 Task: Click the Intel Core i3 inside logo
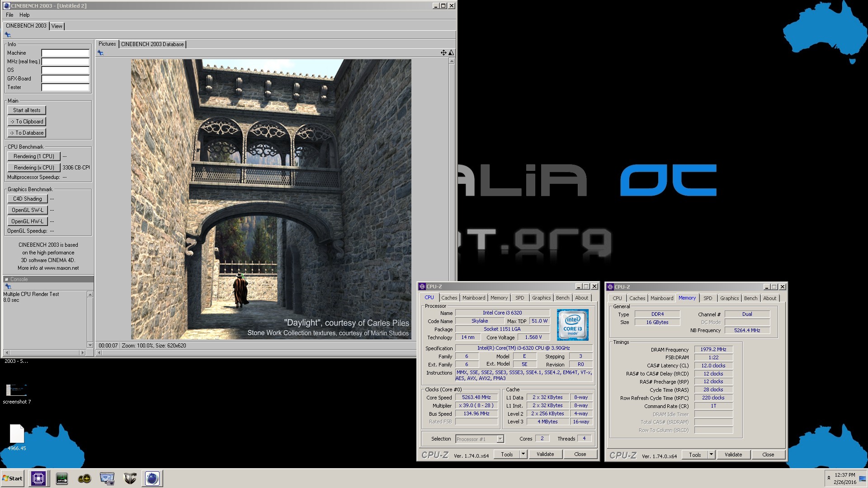click(572, 325)
